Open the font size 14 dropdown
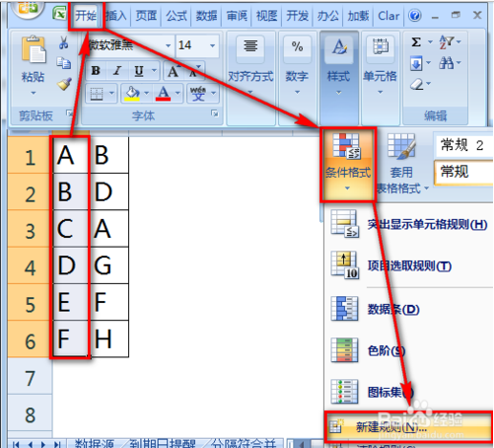This screenshot has height=448, width=494. tap(212, 45)
